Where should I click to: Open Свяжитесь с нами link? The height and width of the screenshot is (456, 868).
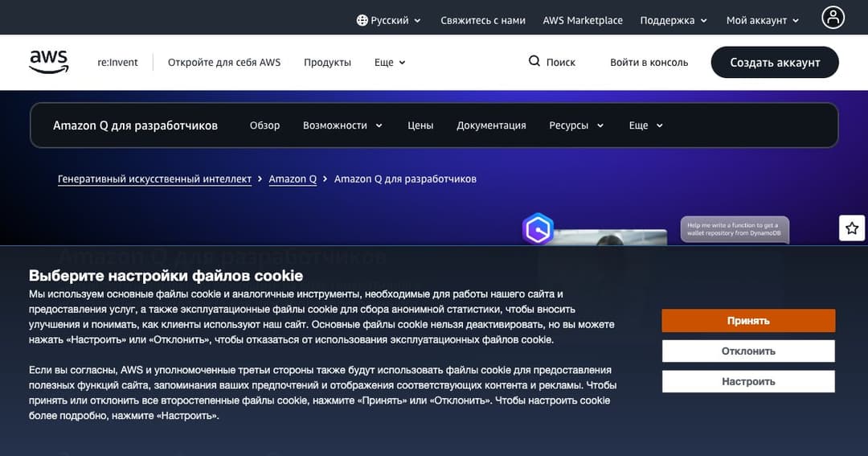(483, 20)
